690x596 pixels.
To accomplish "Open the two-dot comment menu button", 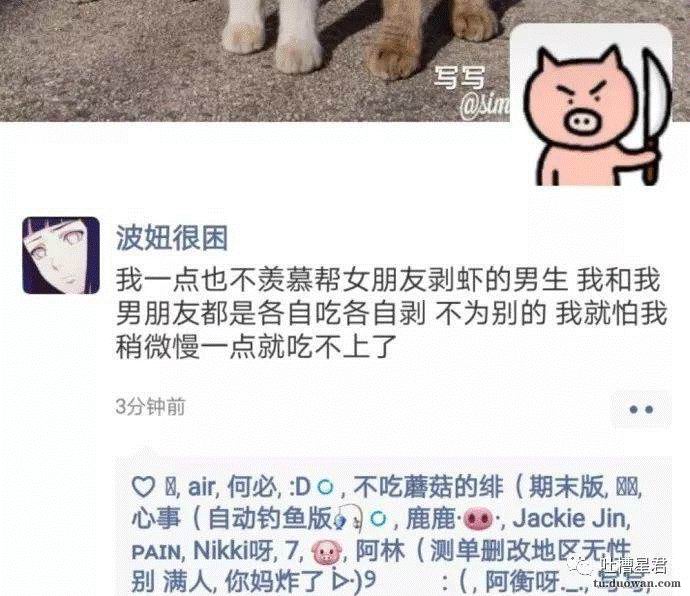I will point(641,409).
